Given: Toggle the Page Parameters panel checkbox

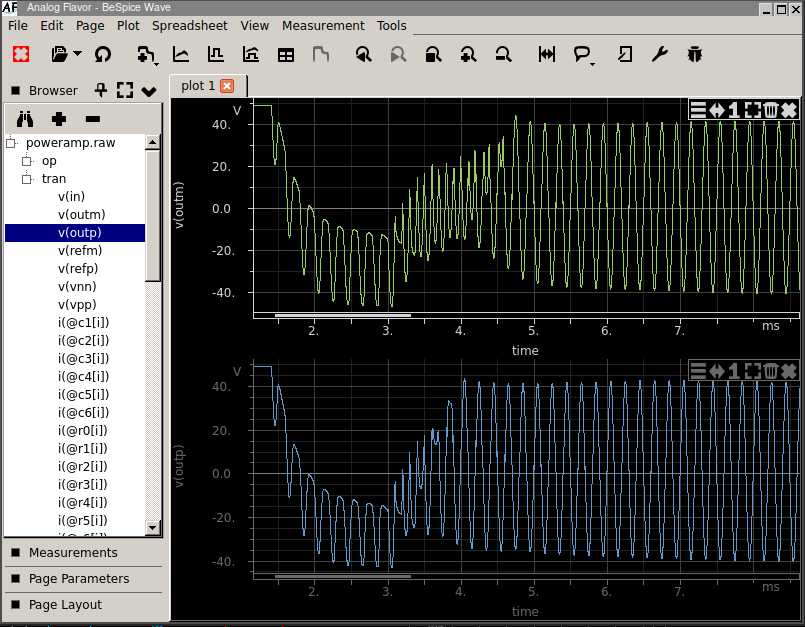Looking at the screenshot, I should tap(15, 579).
